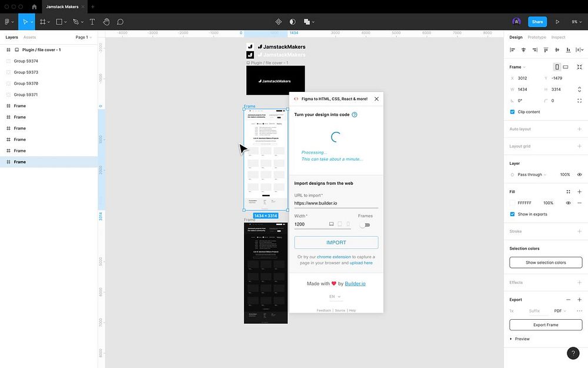Click the align bottom icon
The image size is (588, 368).
[569, 49]
